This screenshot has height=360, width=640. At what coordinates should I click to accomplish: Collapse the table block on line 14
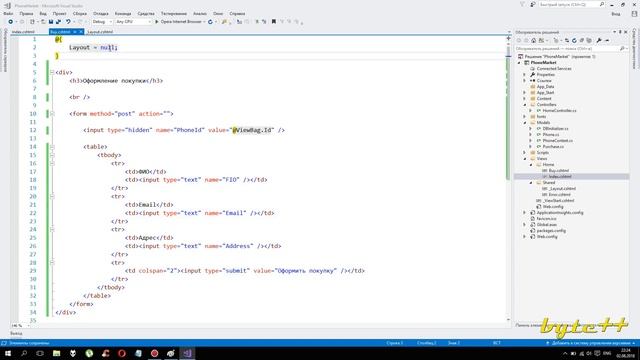[52, 147]
